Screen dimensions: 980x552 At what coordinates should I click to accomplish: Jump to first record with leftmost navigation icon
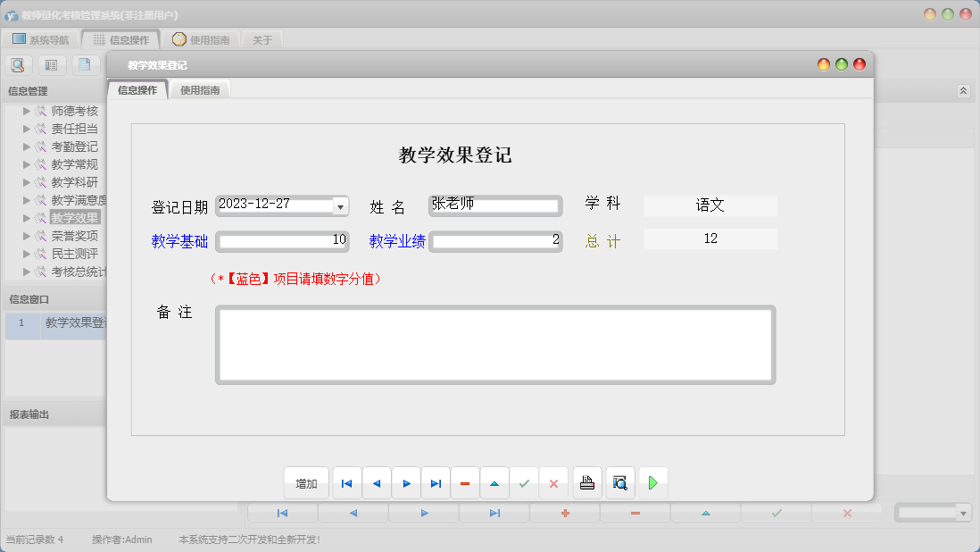point(346,482)
